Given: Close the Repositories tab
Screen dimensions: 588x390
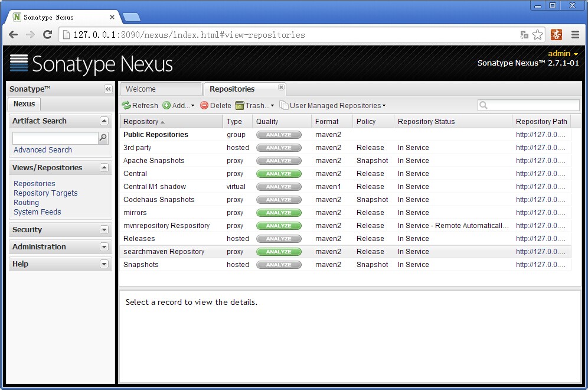Looking at the screenshot, I should 281,87.
